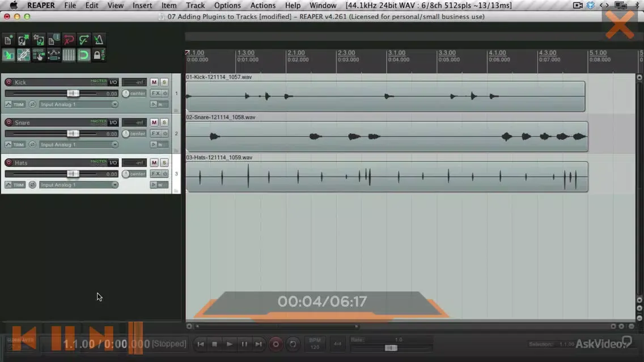Click the go to start transport button

[201, 344]
